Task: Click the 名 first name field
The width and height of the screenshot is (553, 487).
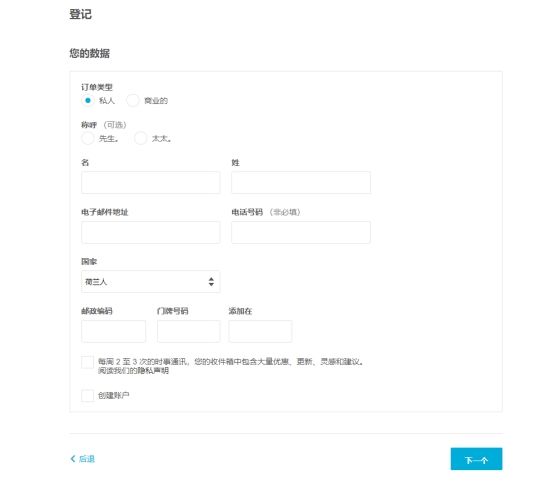Action: (x=151, y=183)
